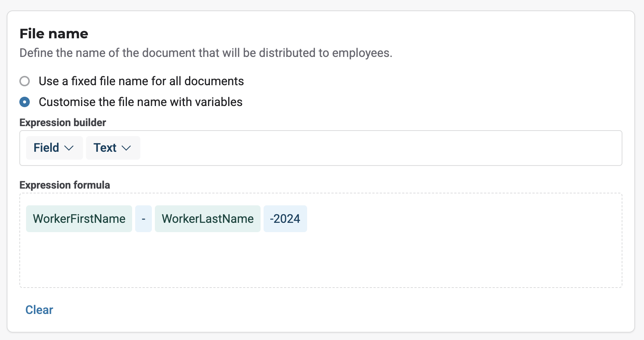Click the 'File name' section heading
This screenshot has width=644, height=340.
click(54, 34)
